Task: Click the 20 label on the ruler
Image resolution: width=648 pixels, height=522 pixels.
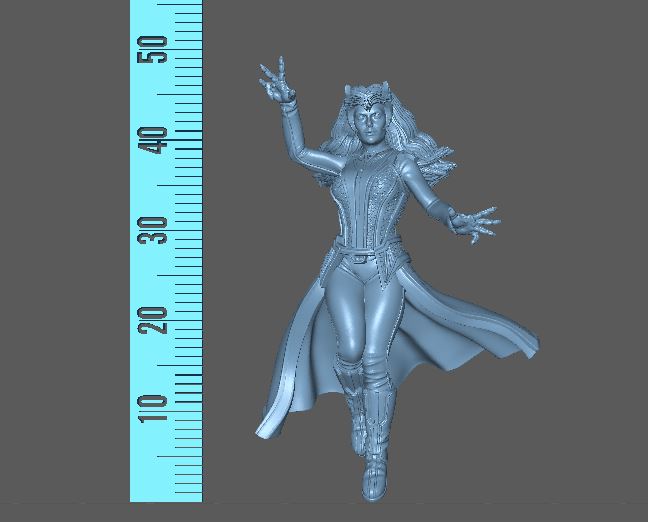Action: pyautogui.click(x=155, y=319)
